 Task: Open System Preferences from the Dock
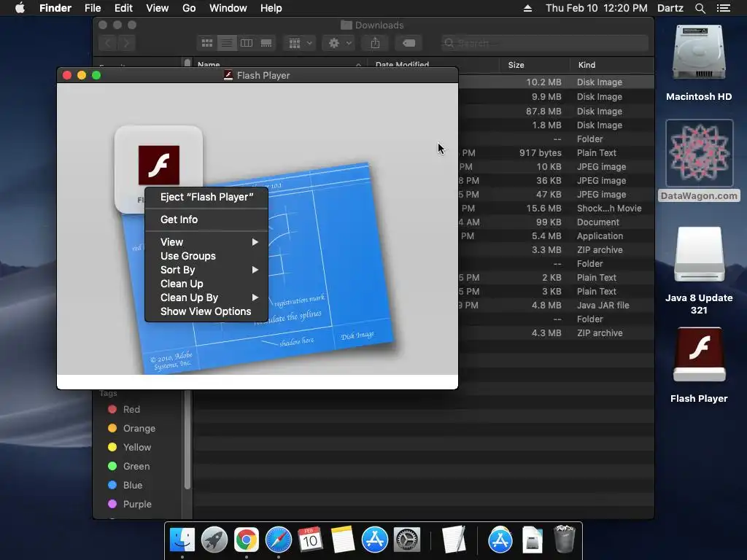407,540
